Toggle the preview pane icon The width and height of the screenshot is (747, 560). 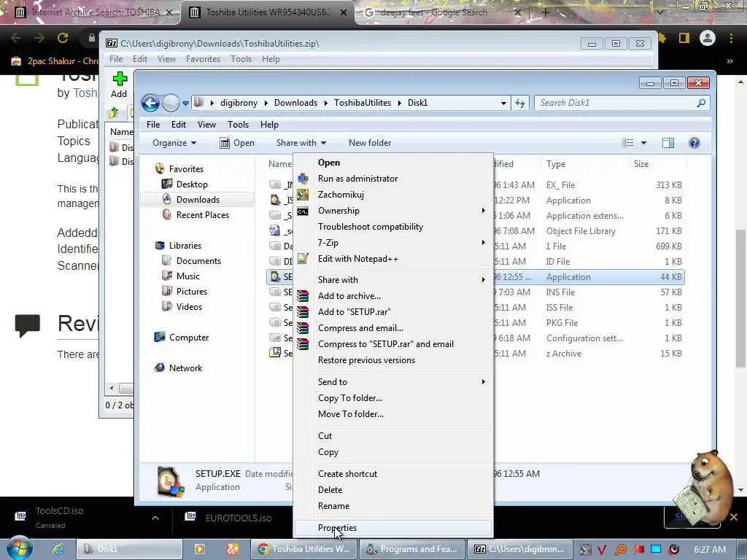tap(668, 143)
